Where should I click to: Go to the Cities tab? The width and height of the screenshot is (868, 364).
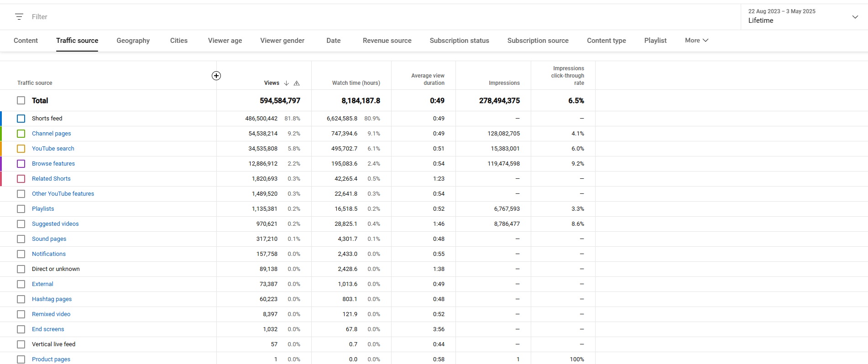point(179,41)
